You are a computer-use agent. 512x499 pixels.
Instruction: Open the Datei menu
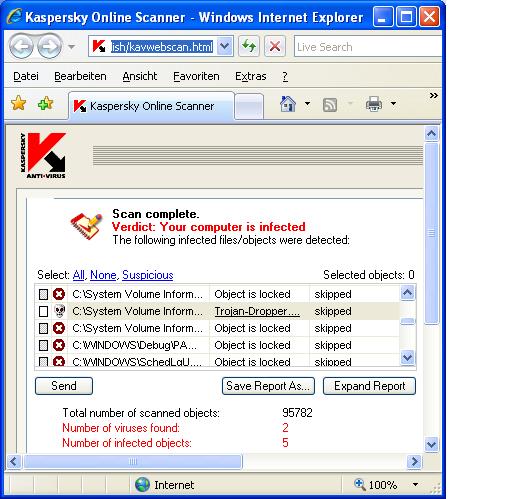click(x=26, y=76)
